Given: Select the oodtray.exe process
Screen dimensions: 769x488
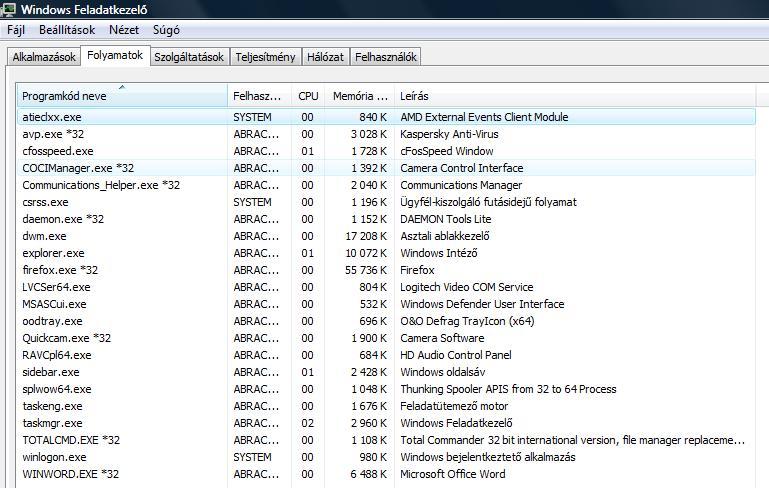Looking at the screenshot, I should pyautogui.click(x=386, y=321).
